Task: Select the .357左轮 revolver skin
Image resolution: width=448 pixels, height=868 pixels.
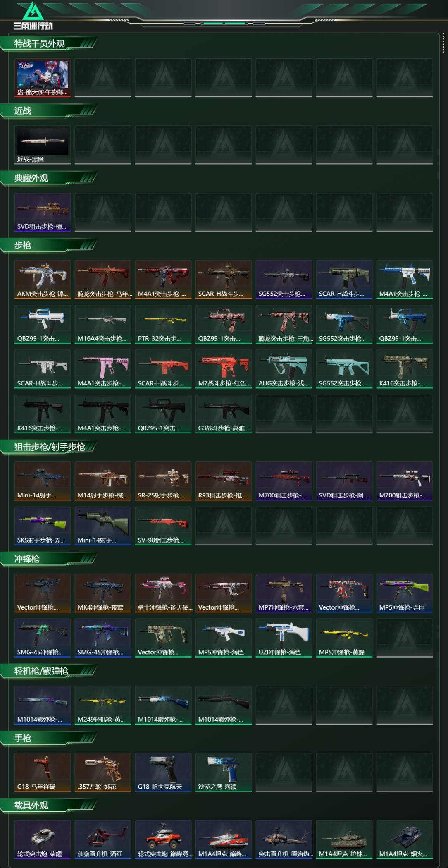Action: [x=103, y=772]
